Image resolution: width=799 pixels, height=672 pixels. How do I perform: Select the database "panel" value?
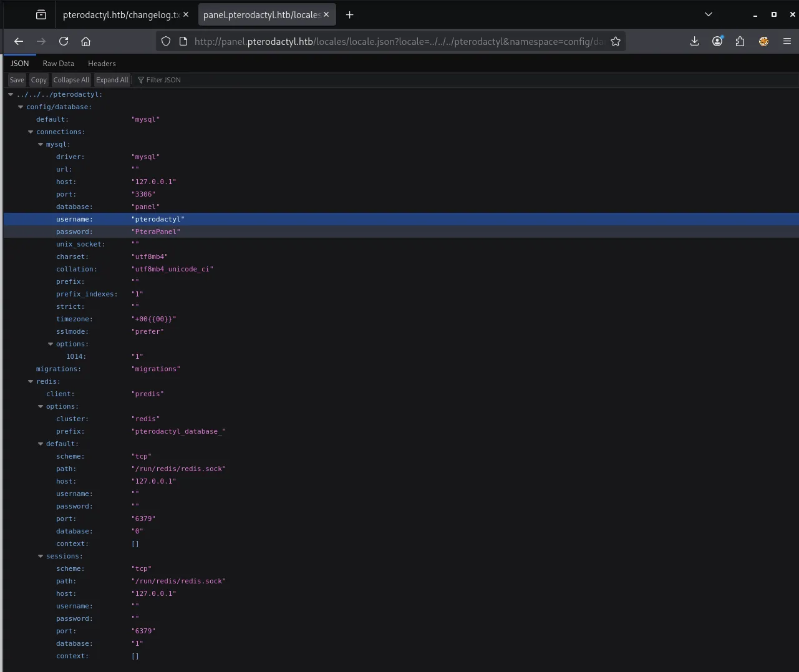146,207
